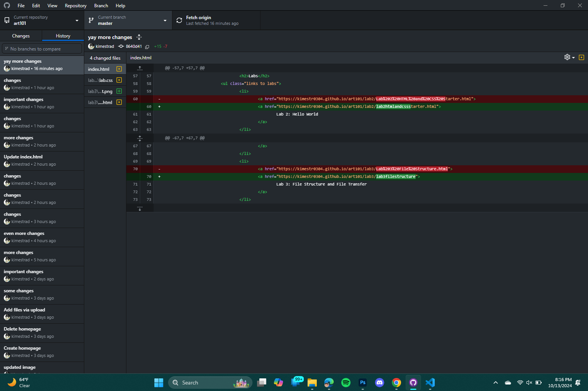The height and width of the screenshot is (391, 588).
Task: Select the Delete homepage commit
Action: coord(42,332)
